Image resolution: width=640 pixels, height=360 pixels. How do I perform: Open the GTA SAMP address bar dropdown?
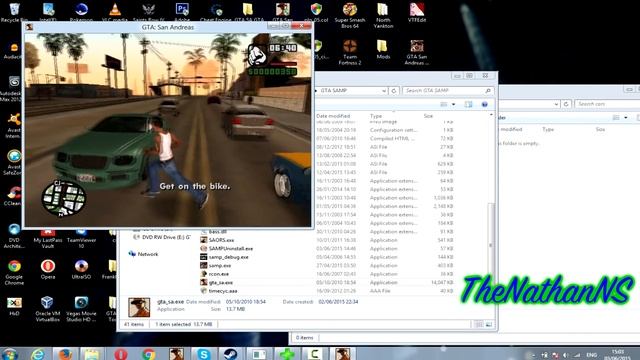(x=384, y=91)
